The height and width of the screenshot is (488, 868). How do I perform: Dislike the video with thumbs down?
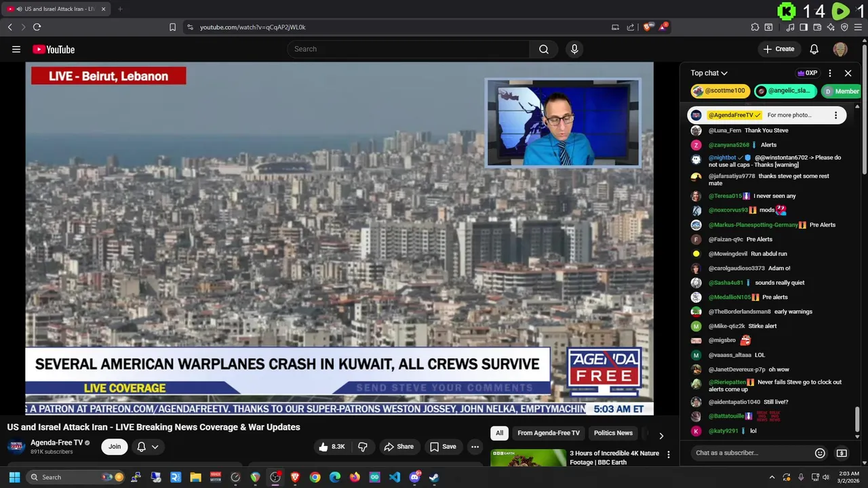point(363,447)
